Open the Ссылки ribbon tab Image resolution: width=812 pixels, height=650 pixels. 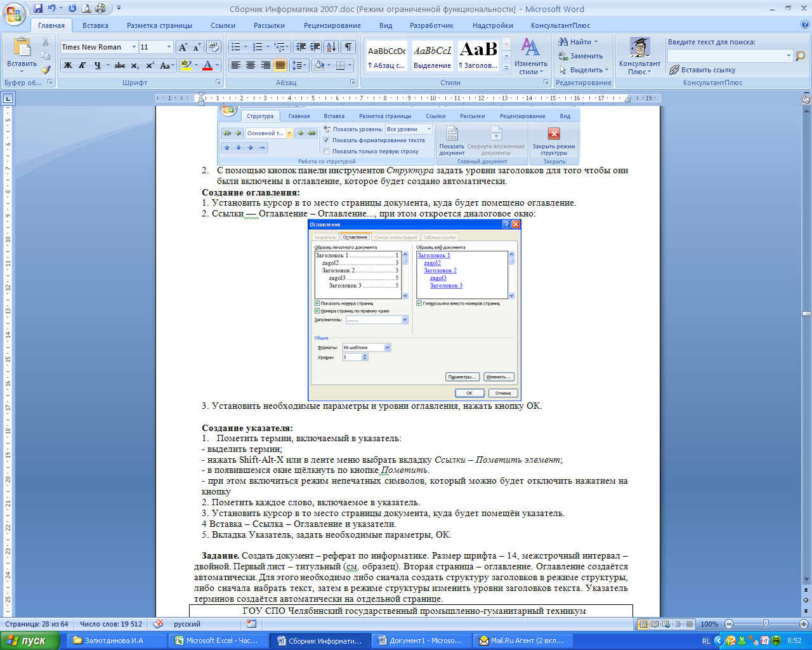click(x=223, y=25)
